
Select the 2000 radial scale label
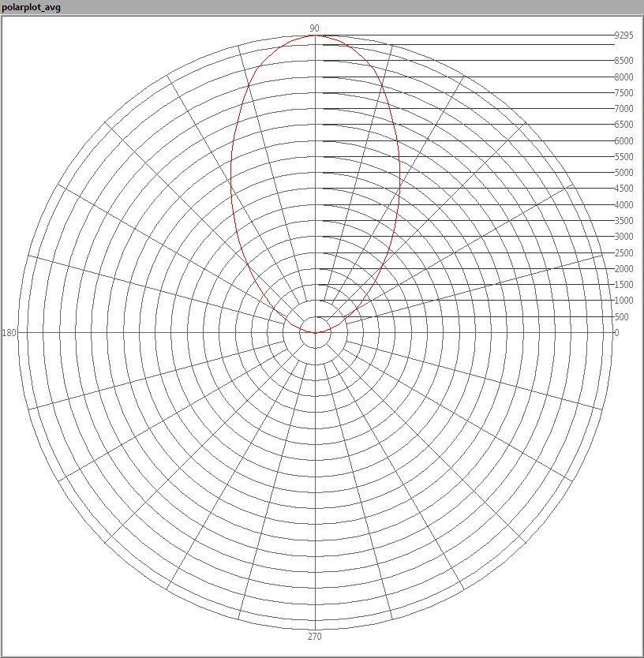(623, 269)
